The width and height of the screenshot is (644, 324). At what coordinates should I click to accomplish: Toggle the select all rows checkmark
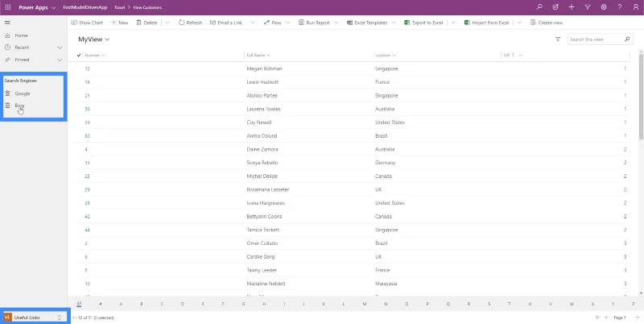coord(79,55)
